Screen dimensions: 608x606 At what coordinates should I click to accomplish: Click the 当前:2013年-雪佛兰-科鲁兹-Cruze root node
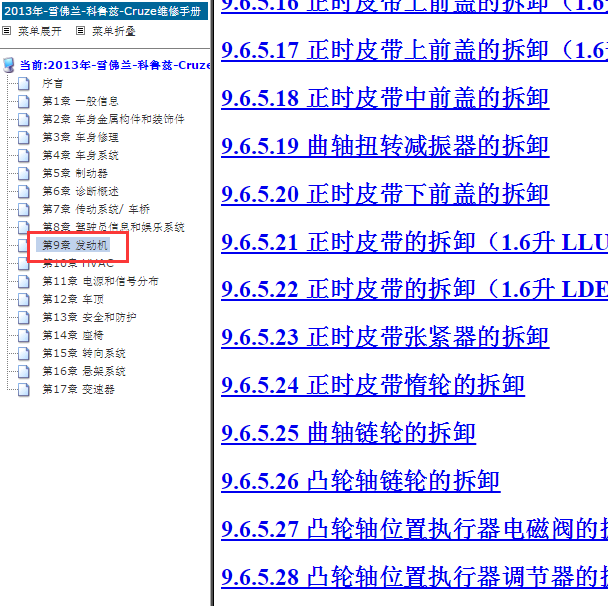tap(115, 65)
